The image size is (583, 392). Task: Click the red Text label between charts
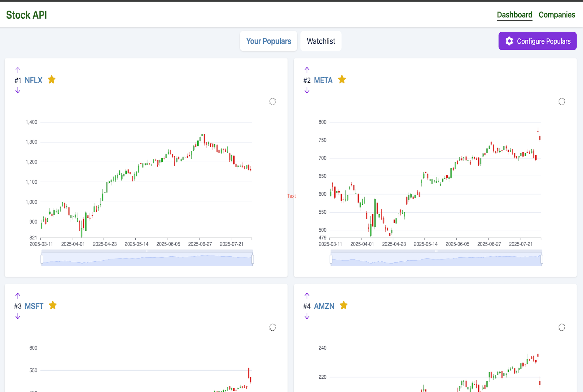[x=291, y=196]
